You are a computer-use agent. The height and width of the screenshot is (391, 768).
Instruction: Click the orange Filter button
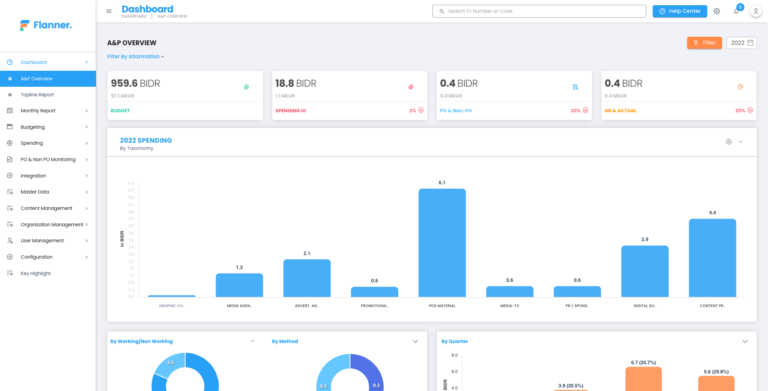click(704, 43)
